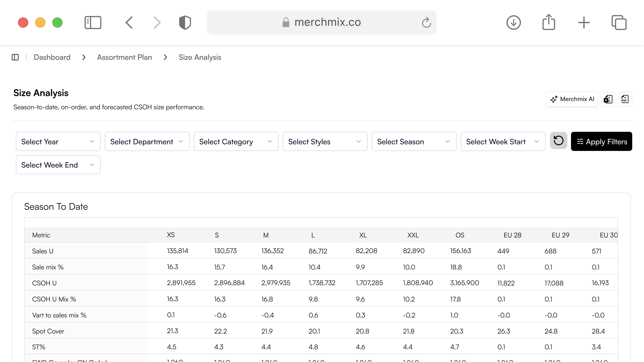Toggle the Safari sidebar button

click(x=93, y=23)
